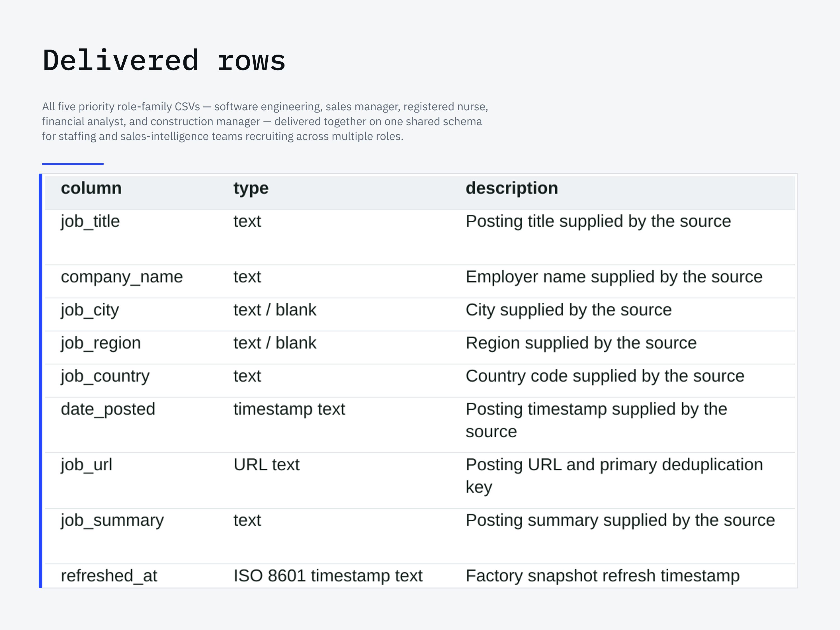
Task: Select the "description" table header
Action: coord(512,188)
